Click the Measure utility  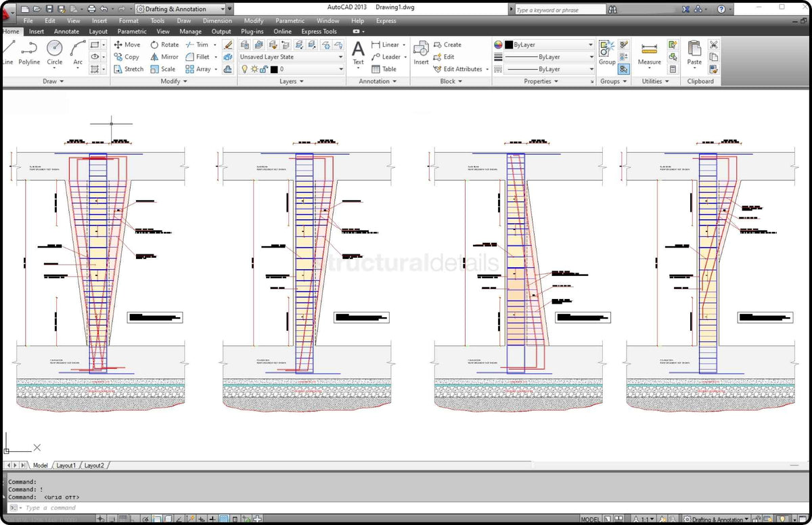(x=650, y=53)
